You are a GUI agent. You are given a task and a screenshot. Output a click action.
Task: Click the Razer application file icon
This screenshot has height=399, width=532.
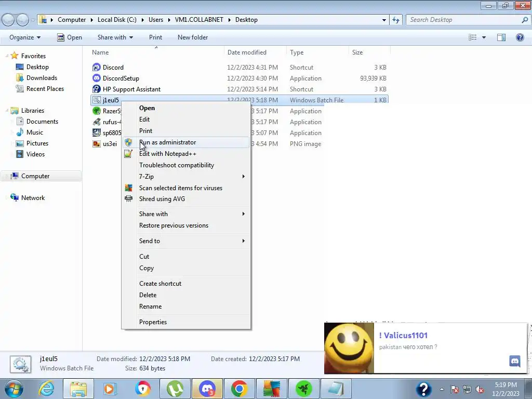96,111
